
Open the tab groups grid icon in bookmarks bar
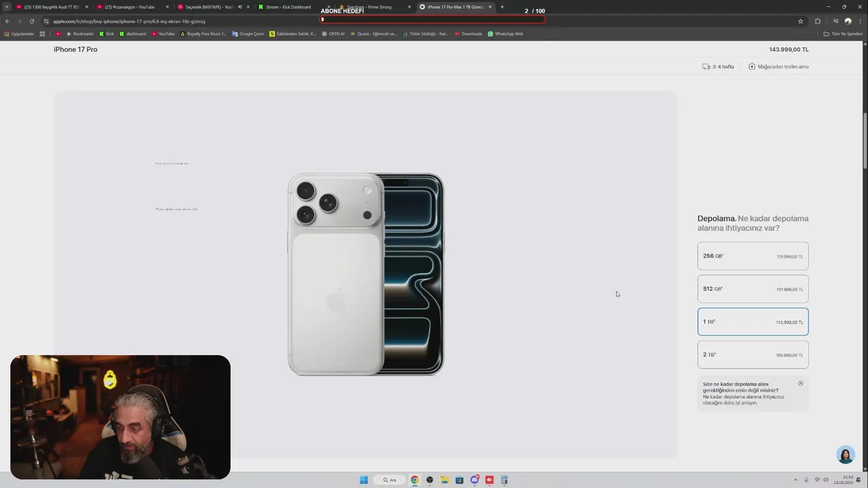[42, 34]
